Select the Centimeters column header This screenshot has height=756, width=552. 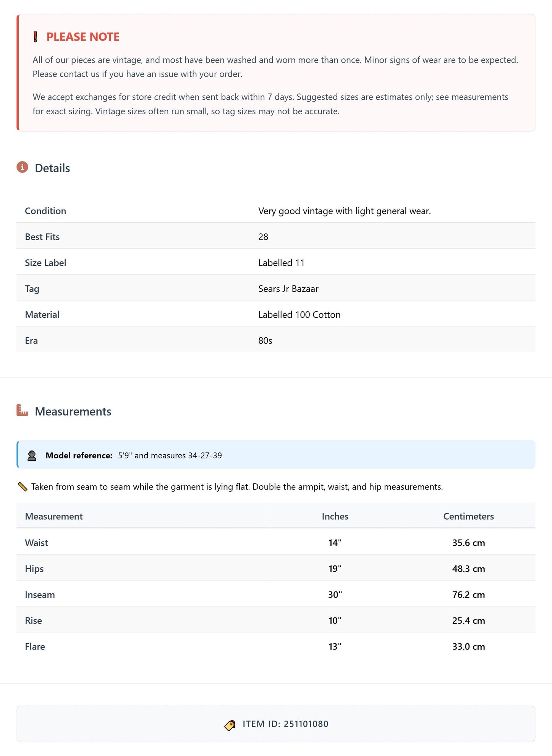(x=468, y=516)
